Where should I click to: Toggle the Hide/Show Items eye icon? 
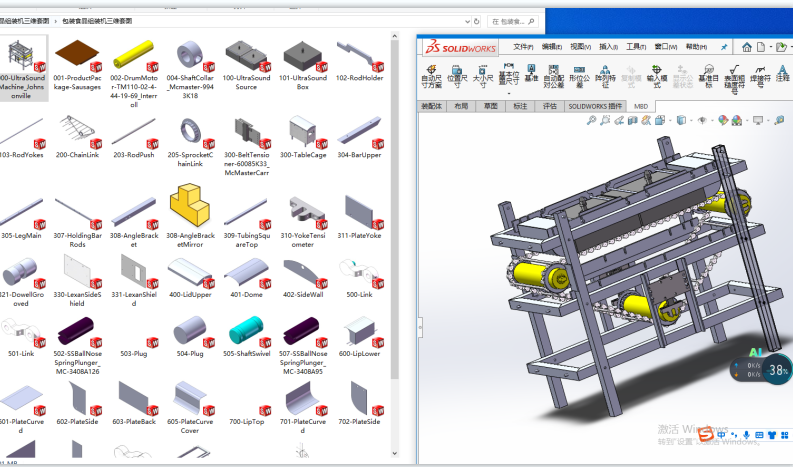(x=702, y=120)
